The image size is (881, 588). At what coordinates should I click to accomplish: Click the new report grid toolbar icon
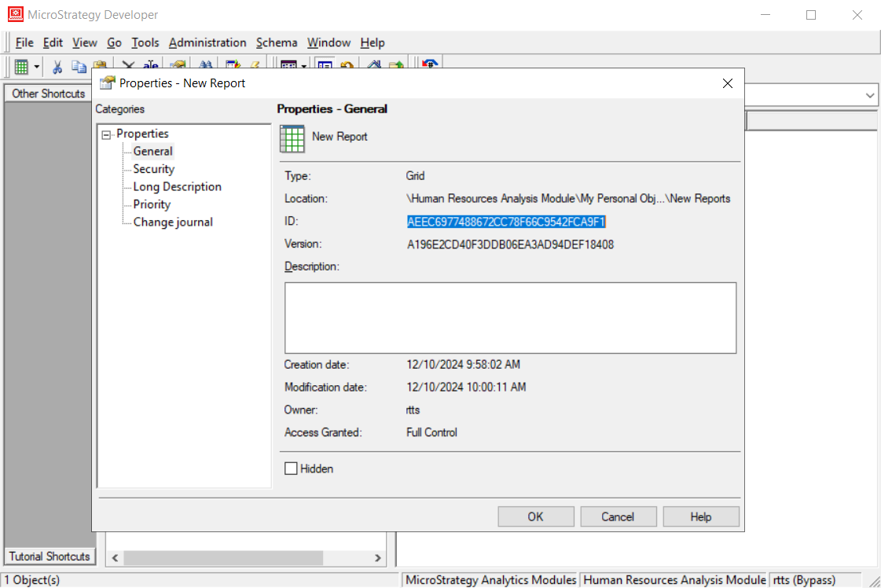20,67
